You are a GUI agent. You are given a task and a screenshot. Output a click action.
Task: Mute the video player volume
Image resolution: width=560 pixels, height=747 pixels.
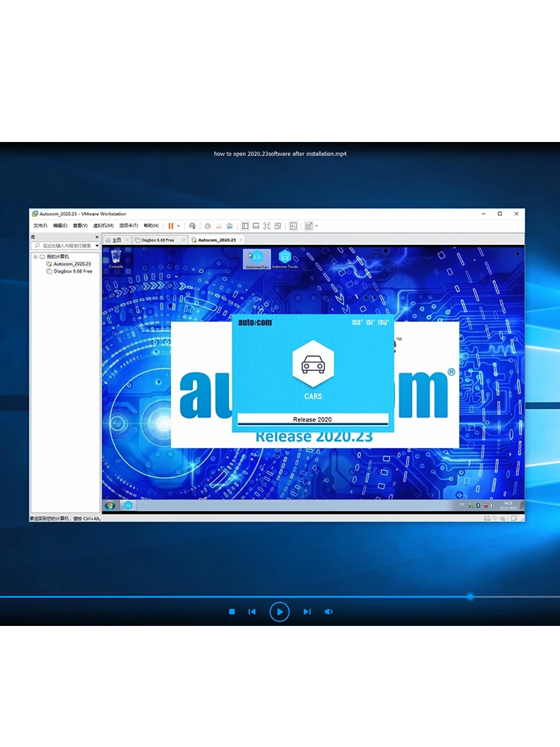pyautogui.click(x=329, y=612)
